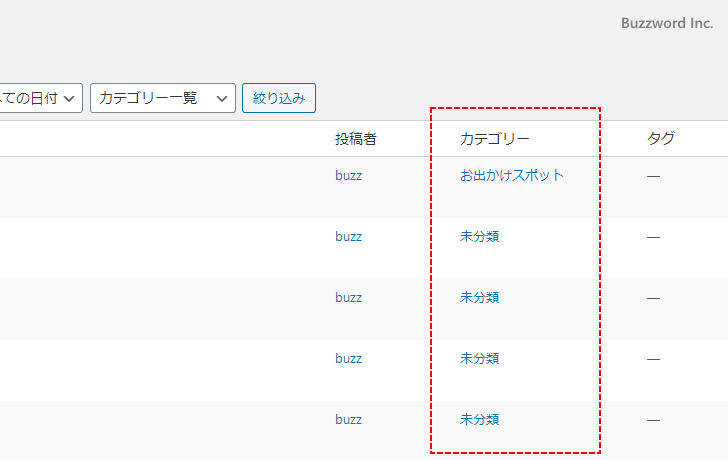Click the タグ column header
728x460 pixels.
point(660,139)
